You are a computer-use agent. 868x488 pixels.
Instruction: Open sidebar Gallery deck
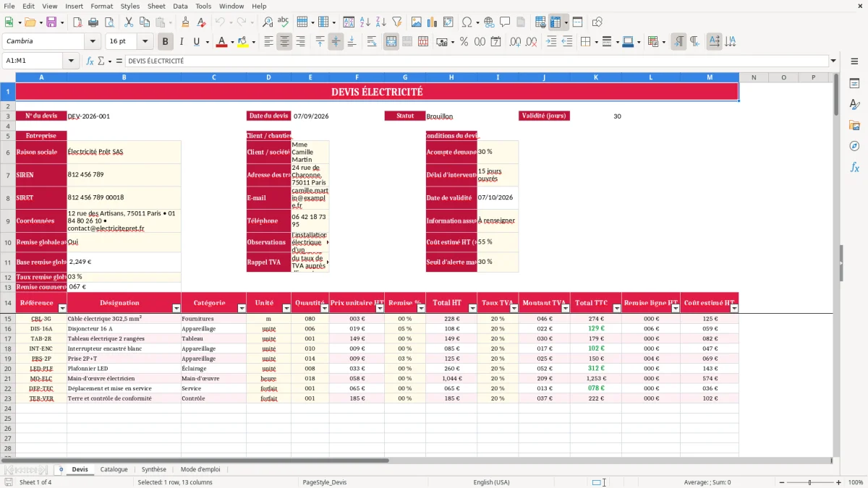(x=854, y=126)
